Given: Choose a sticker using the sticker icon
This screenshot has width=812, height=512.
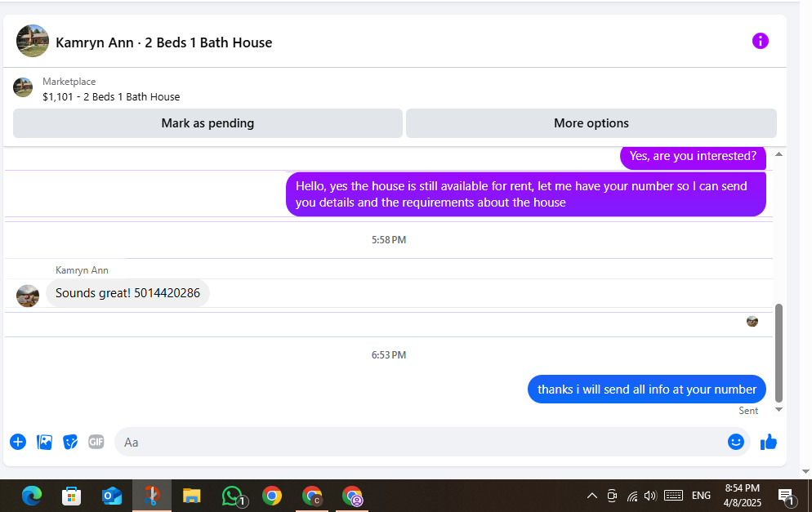Looking at the screenshot, I should pos(70,442).
